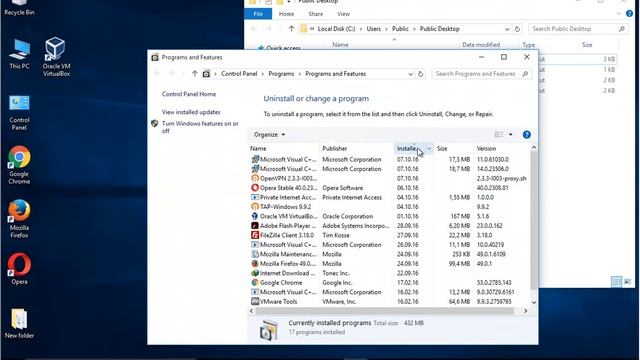640x360 pixels.
Task: Click refresh in File Explorer address bar
Action: [517, 29]
